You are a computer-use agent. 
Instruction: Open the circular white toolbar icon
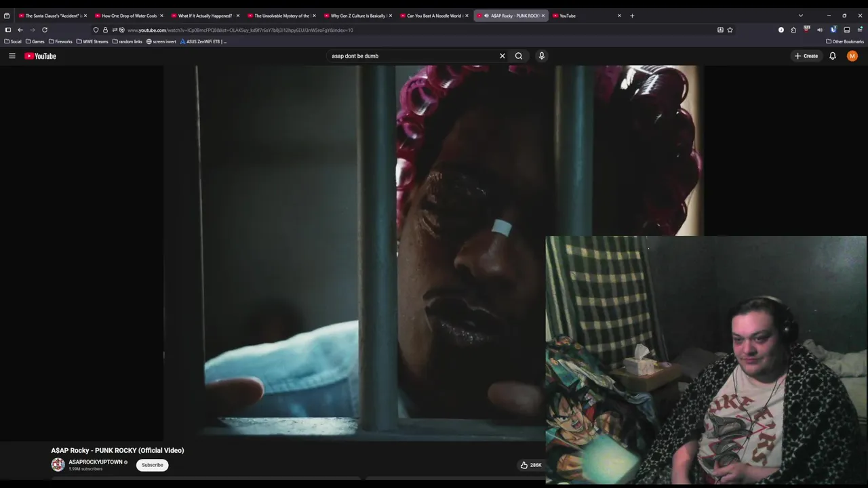[x=781, y=30]
